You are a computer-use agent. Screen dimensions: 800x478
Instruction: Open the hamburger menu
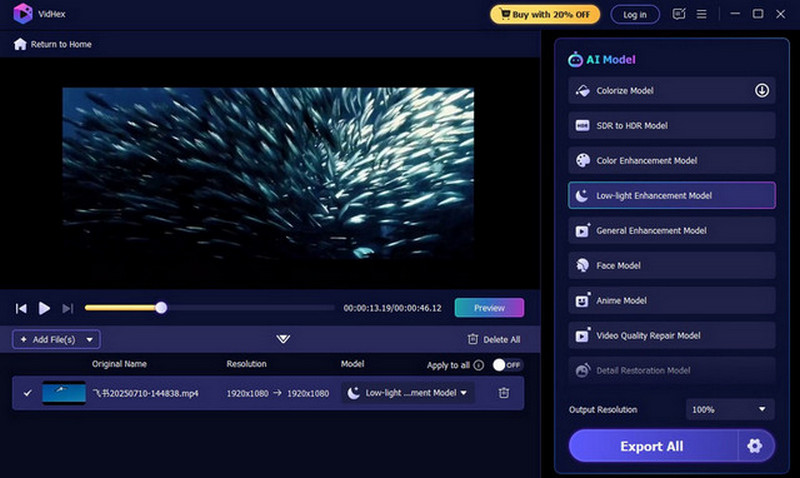702,14
